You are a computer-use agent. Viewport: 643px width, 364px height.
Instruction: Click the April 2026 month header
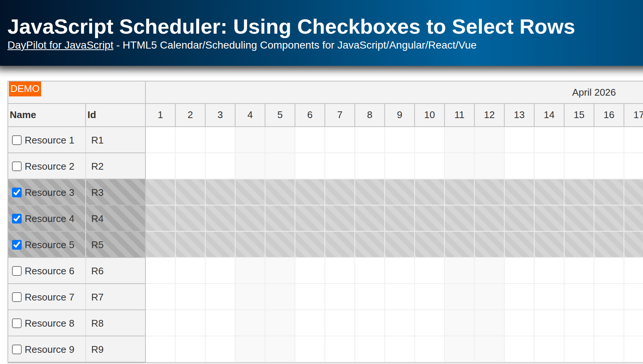point(594,92)
